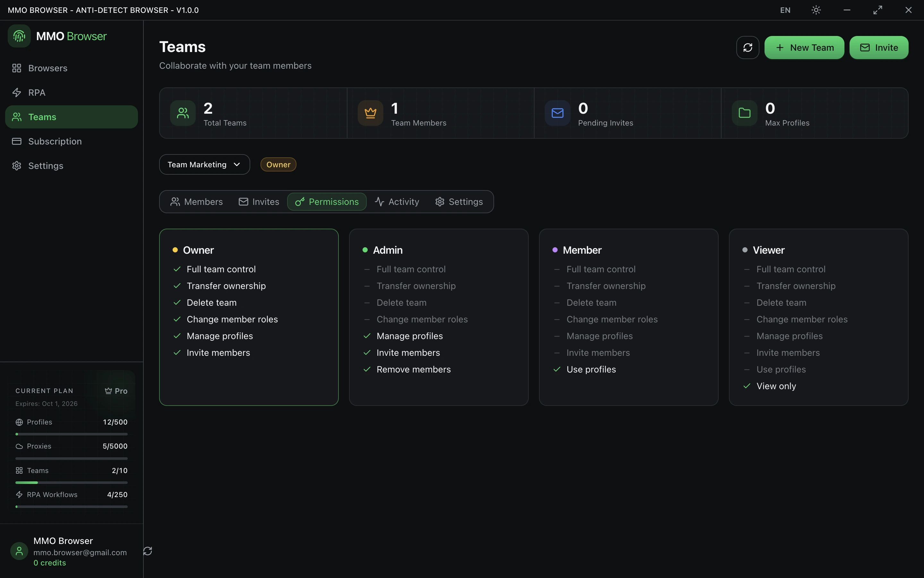Click the Owner role badge
Image resolution: width=924 pixels, height=578 pixels.
coord(278,164)
